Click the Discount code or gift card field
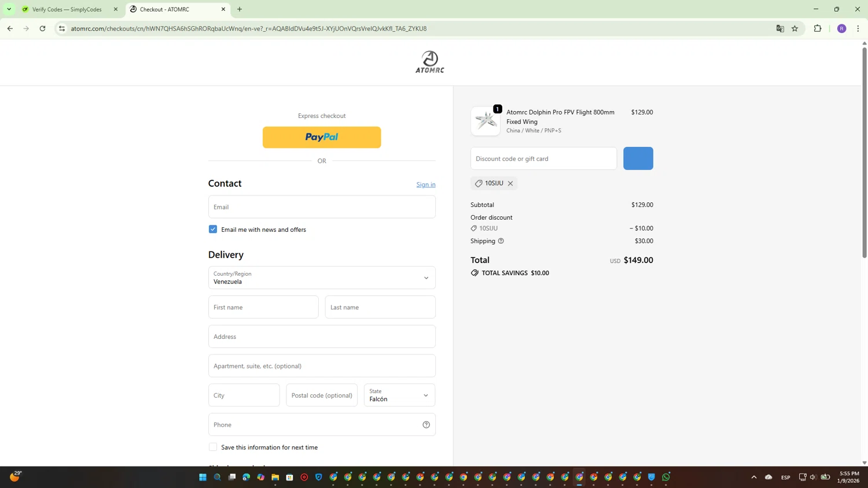This screenshot has height=488, width=868. pyautogui.click(x=543, y=158)
